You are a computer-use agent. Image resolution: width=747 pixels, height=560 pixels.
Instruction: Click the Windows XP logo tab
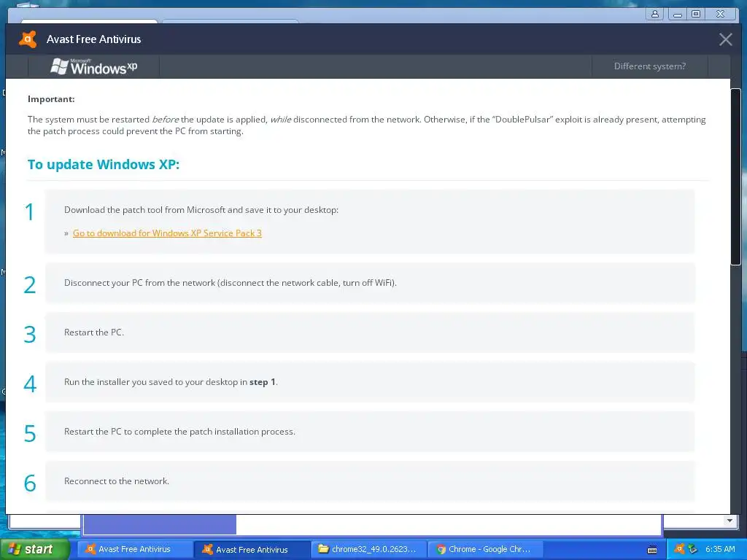pyautogui.click(x=94, y=66)
